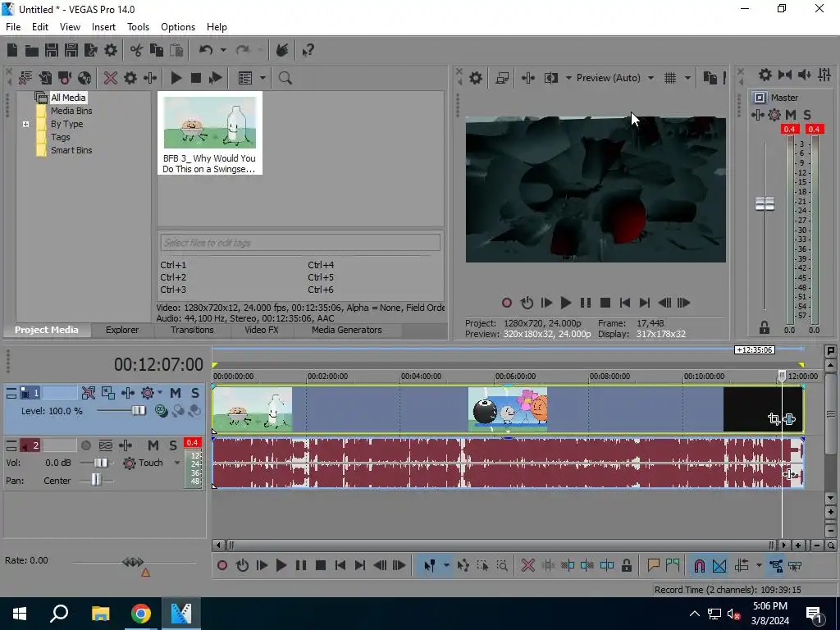
Task: Click the Preview on External Monitor icon
Action: (x=502, y=78)
